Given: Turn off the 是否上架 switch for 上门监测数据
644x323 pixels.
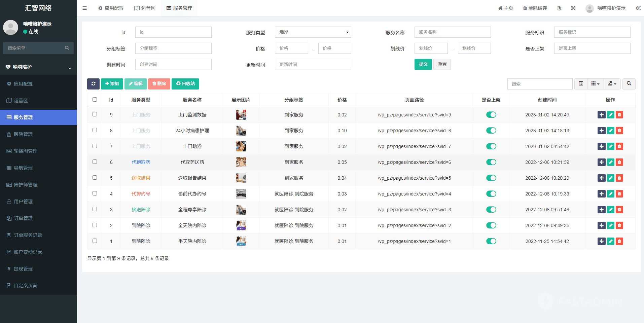Looking at the screenshot, I should 491,115.
